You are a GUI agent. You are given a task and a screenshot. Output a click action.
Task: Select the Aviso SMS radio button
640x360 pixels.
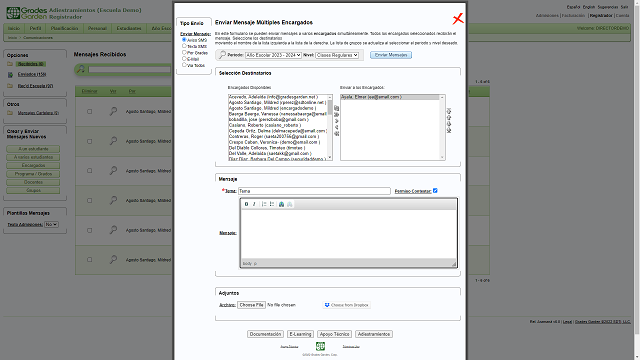point(184,40)
